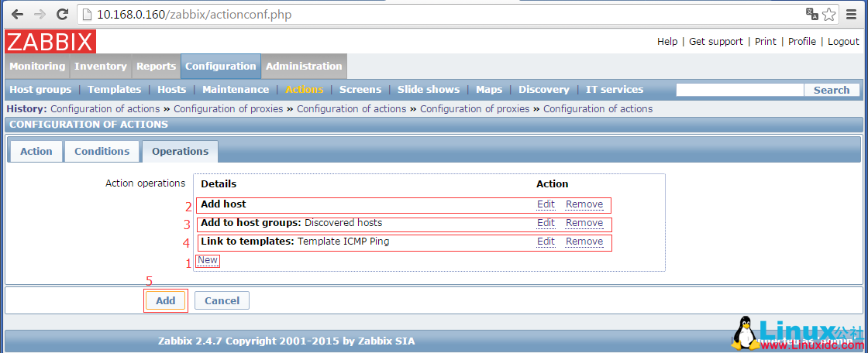
Task: Click the browser forward arrow
Action: click(x=40, y=15)
